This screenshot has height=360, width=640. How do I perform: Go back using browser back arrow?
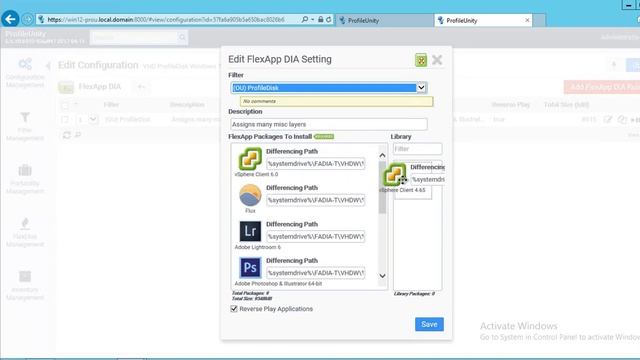(x=10, y=19)
